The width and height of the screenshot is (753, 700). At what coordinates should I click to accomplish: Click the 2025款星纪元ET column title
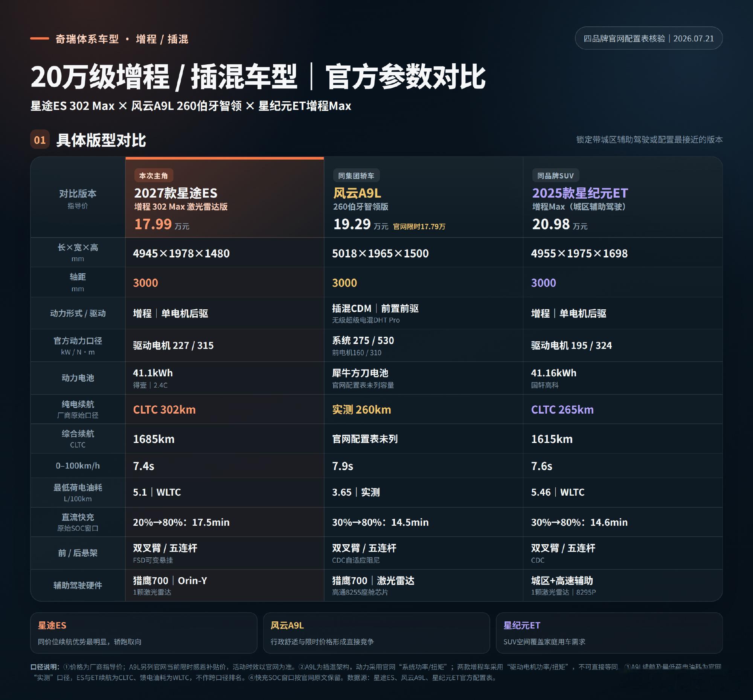click(x=580, y=193)
